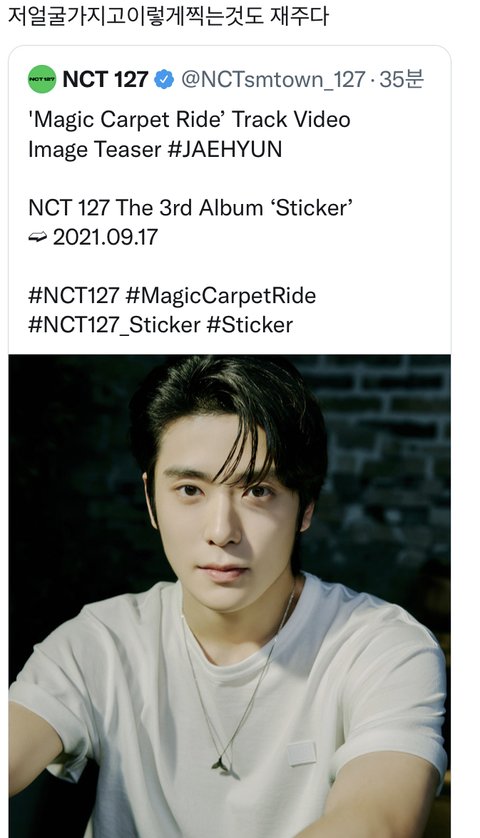Open the teaser photo in the quoted tweet
The image size is (480, 838).
pos(229,596)
